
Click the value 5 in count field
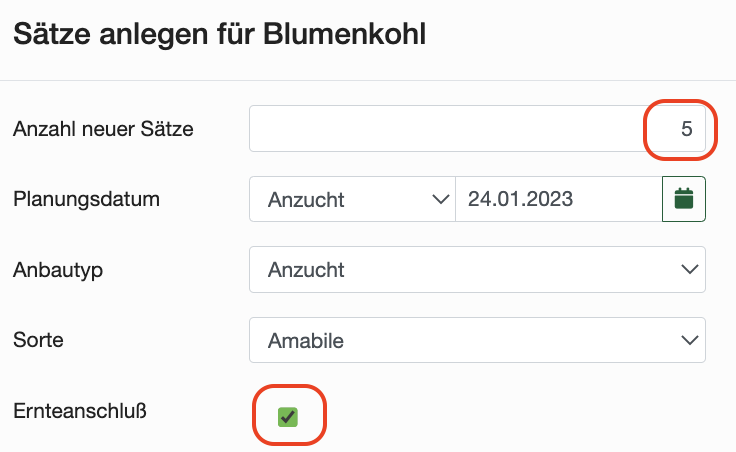click(687, 129)
